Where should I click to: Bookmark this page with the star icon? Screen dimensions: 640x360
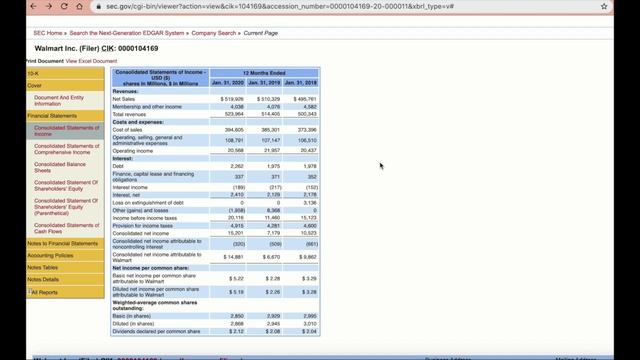tap(604, 7)
